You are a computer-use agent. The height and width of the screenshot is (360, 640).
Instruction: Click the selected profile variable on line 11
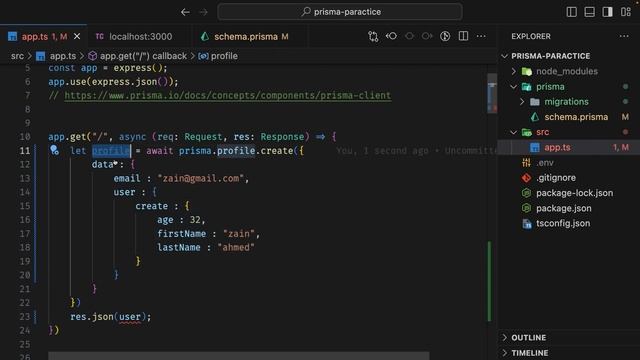pyautogui.click(x=111, y=151)
